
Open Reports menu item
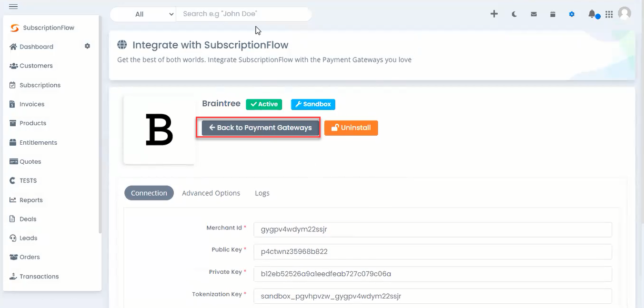(31, 200)
